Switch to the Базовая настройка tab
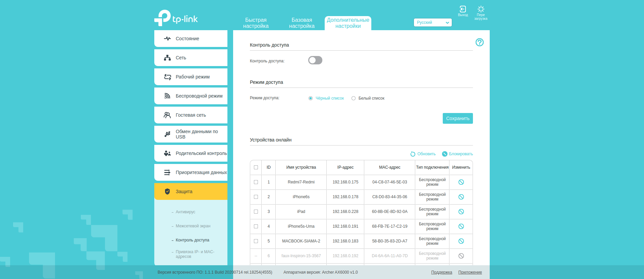644x279 pixels. tap(302, 23)
